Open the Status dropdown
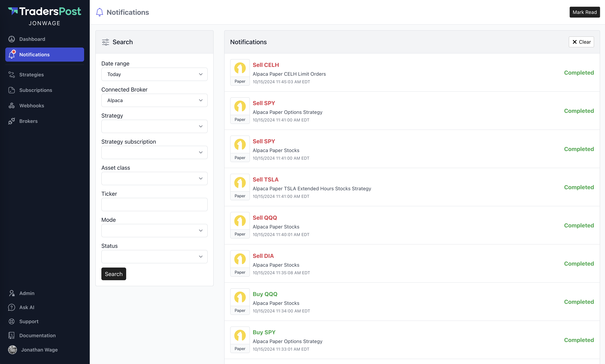 pyautogui.click(x=155, y=257)
